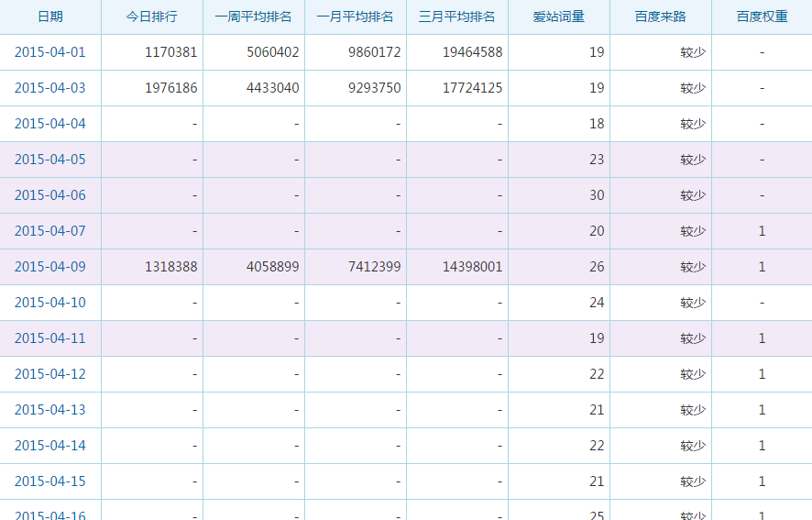Select the value 1318388 in today's rank
This screenshot has height=520, width=812.
click(170, 267)
